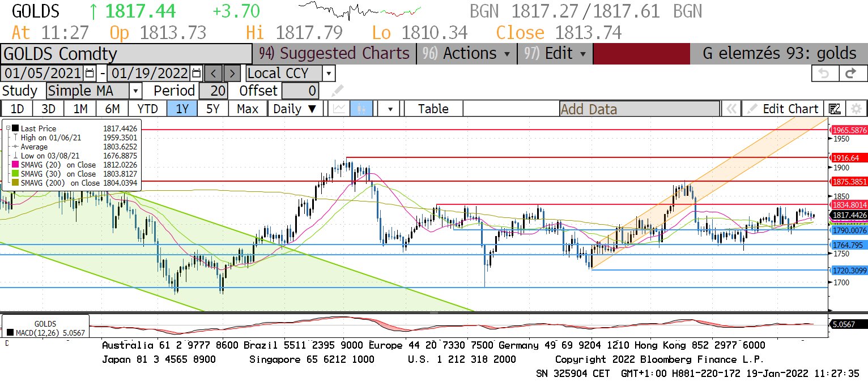This screenshot has height=390, width=868.
Task: Click the Offset field showing 0
Action: [x=300, y=91]
